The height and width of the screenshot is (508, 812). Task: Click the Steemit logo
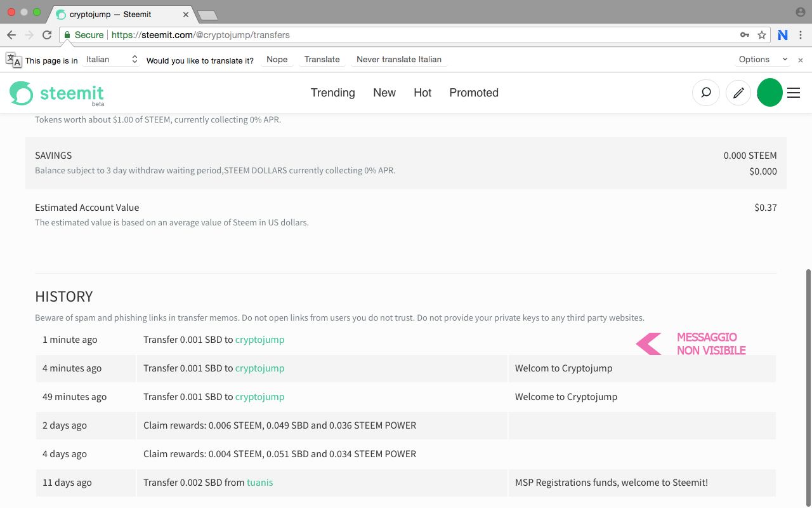56,93
